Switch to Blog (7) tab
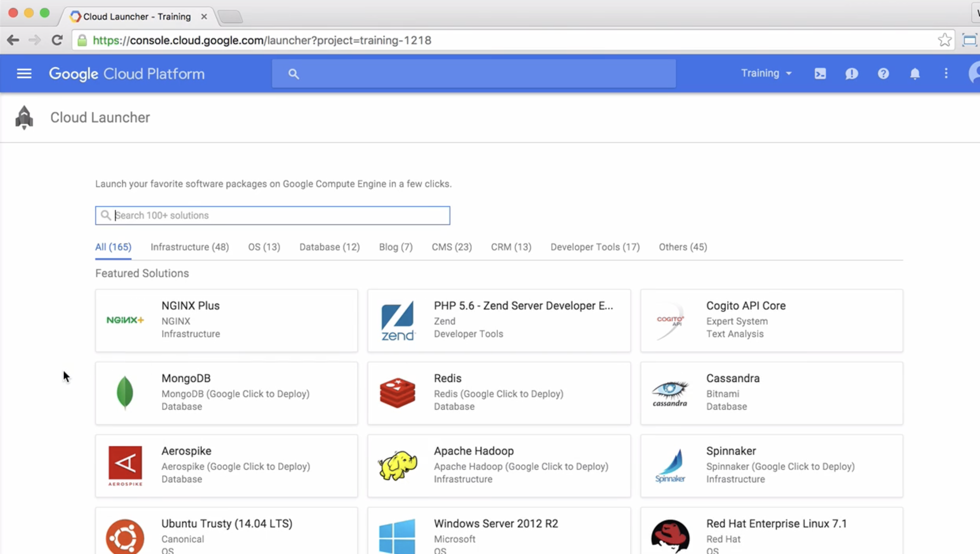The width and height of the screenshot is (980, 554). (x=396, y=247)
